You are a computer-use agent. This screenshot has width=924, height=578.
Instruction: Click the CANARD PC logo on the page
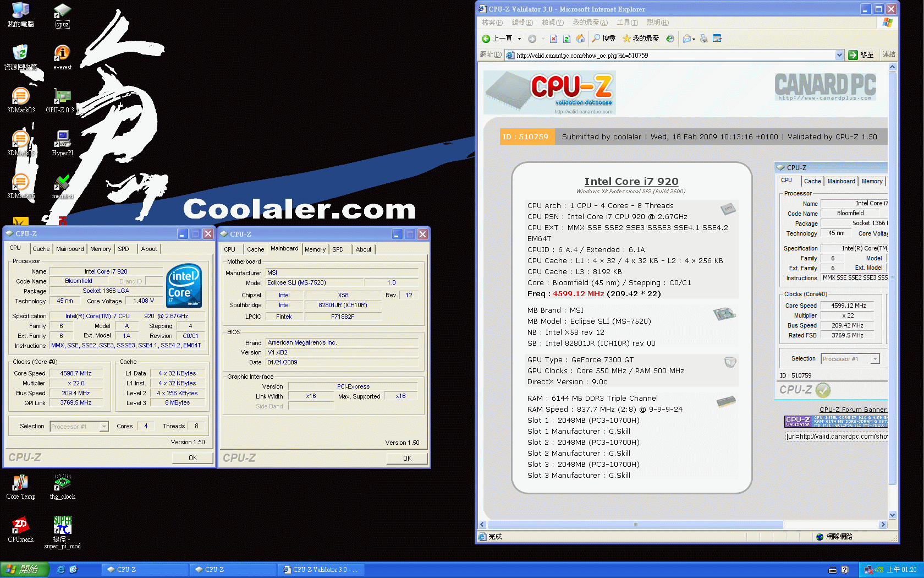click(826, 87)
